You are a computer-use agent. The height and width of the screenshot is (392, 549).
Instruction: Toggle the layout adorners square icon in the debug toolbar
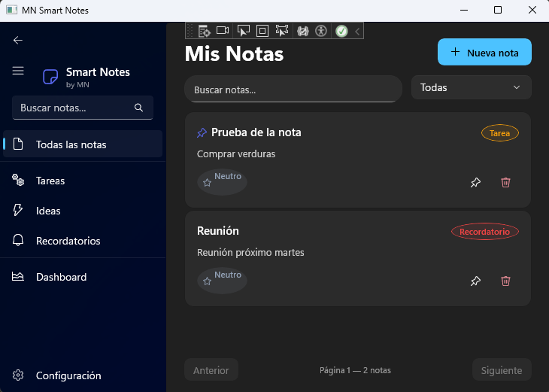262,31
